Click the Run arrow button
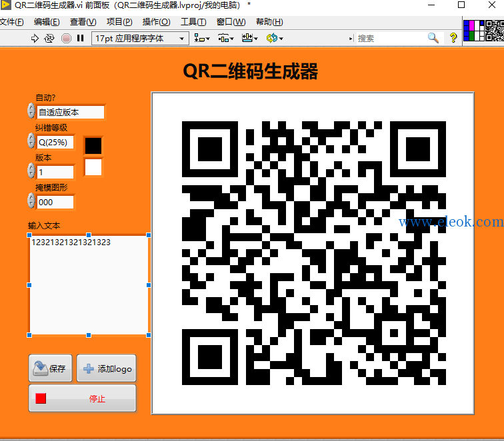Screen dimensions: 504x441 point(35,39)
